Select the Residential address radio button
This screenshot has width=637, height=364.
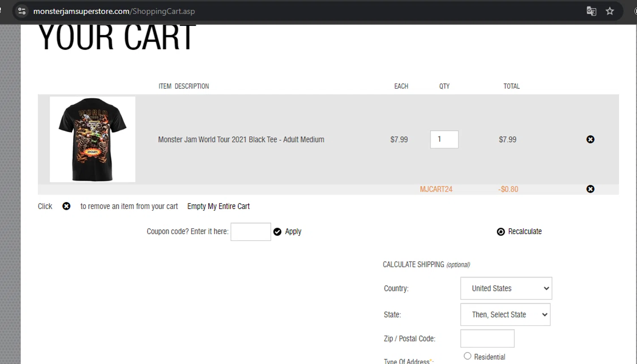click(468, 356)
